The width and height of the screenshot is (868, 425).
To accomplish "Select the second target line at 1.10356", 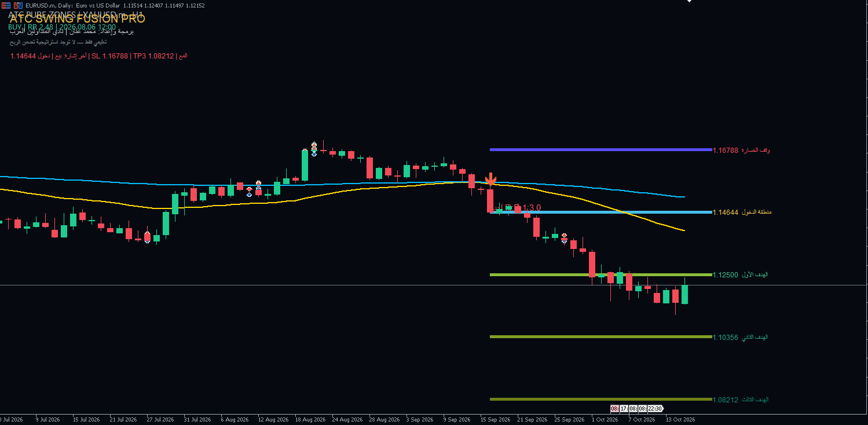I will [x=600, y=337].
